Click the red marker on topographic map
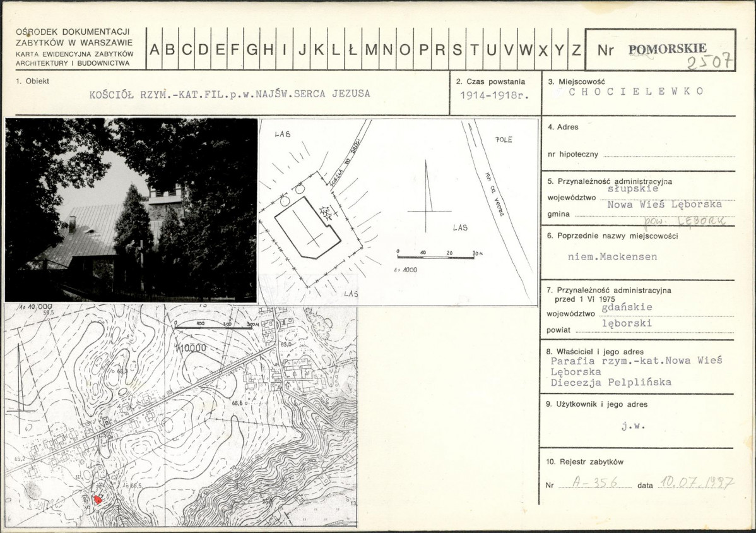 [x=98, y=500]
